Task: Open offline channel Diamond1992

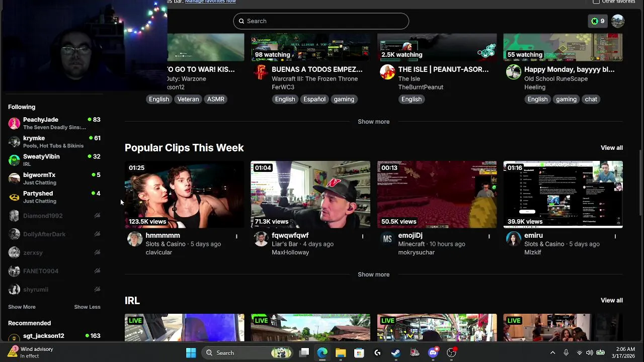Action: pyautogui.click(x=54, y=216)
